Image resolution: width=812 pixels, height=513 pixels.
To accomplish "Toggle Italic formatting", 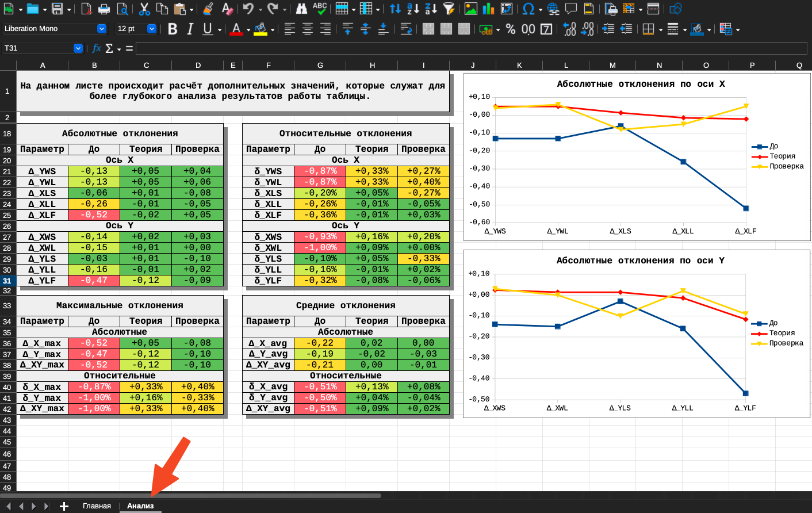I will pos(190,29).
